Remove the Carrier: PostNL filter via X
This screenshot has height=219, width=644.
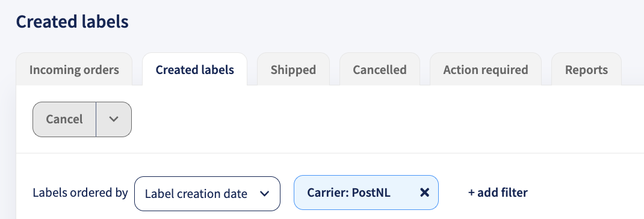425,193
